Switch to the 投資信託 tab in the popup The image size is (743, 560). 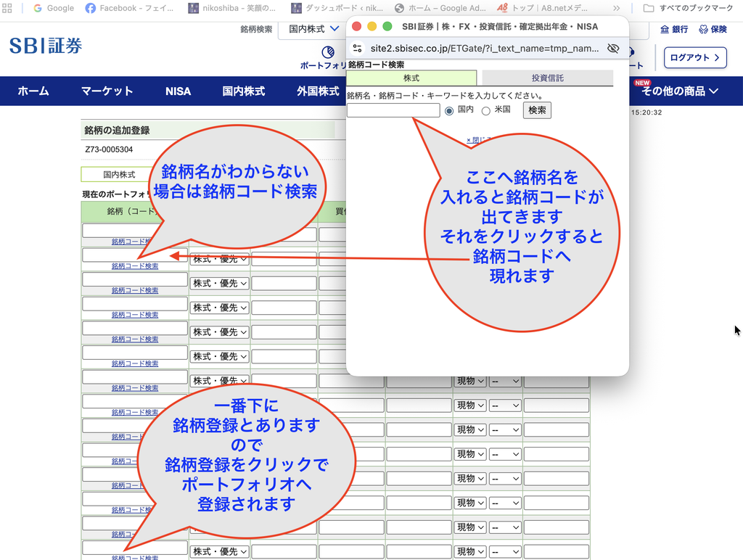click(547, 78)
